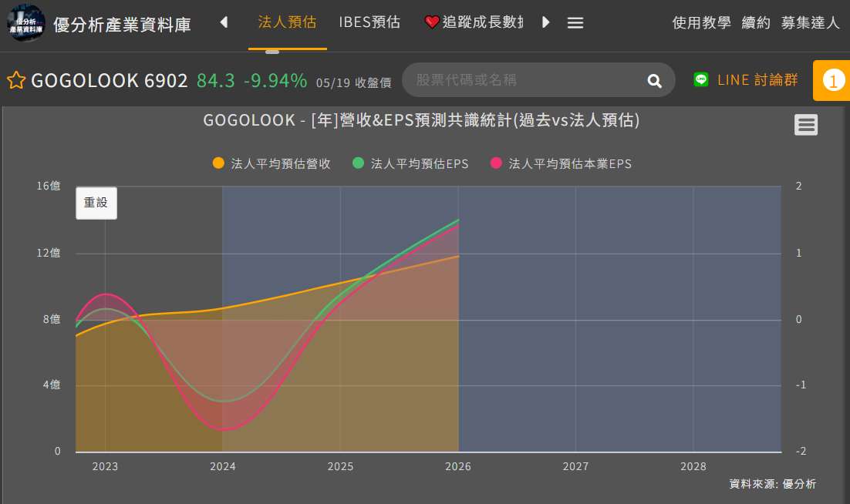Screen dimensions: 850x504
Task: Click the GOGOLOOK 6902 stock name
Action: click(x=110, y=81)
